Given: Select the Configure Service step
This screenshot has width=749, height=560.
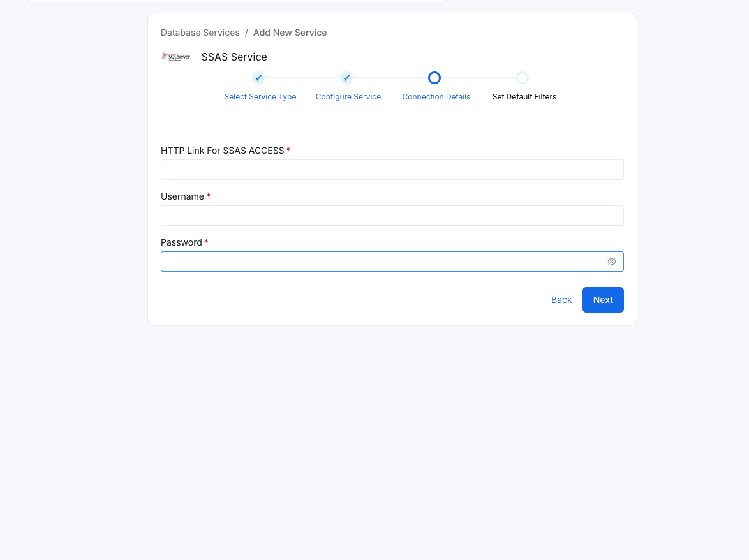Looking at the screenshot, I should tap(348, 96).
